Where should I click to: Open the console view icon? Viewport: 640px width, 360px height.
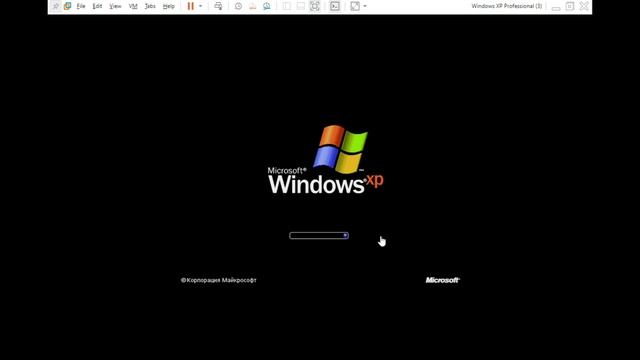pyautogui.click(x=335, y=6)
